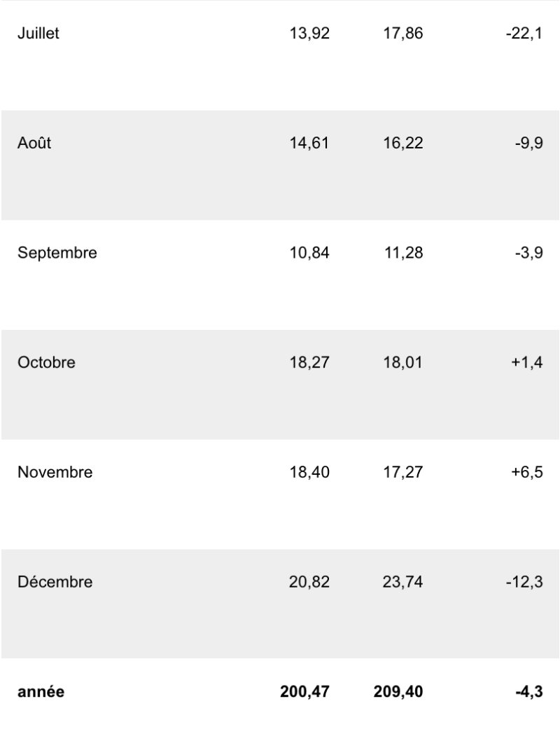Select the 10,84 value for Septembre

coord(309,254)
